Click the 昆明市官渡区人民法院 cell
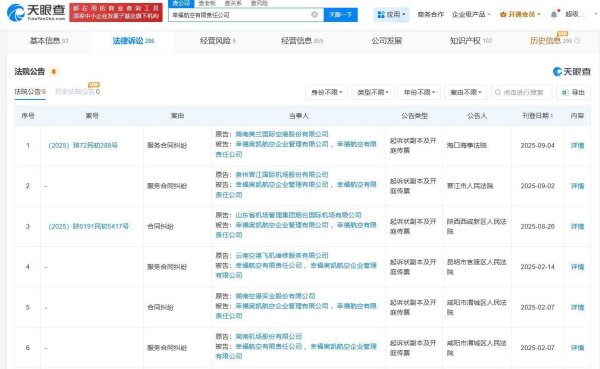This screenshot has height=369, width=600. pyautogui.click(x=476, y=267)
